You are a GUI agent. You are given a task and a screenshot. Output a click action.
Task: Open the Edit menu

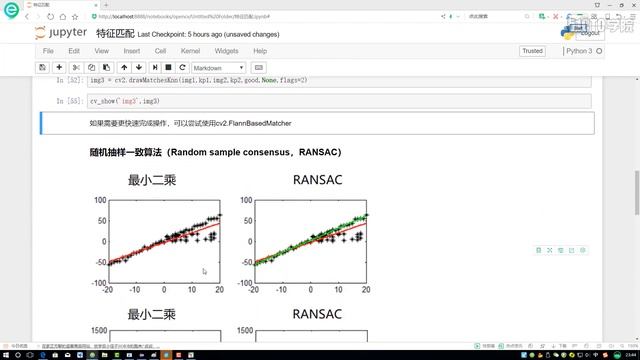[x=74, y=51]
